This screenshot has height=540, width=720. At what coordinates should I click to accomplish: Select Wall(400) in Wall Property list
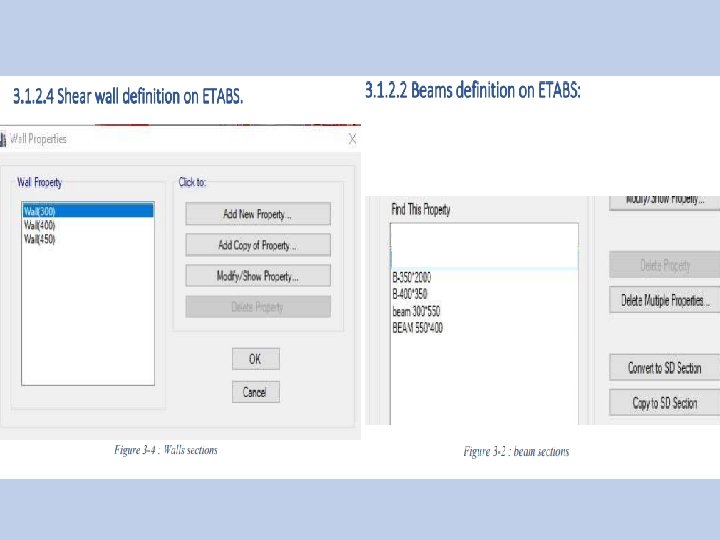[39, 225]
